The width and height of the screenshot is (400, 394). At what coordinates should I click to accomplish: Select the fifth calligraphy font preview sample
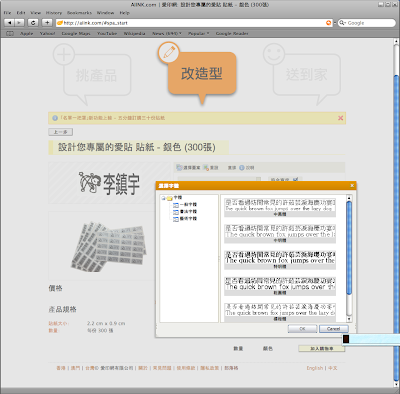(280, 312)
